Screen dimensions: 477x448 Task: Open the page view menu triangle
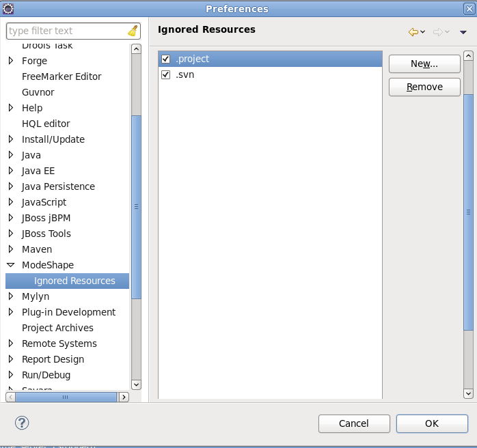pos(463,32)
